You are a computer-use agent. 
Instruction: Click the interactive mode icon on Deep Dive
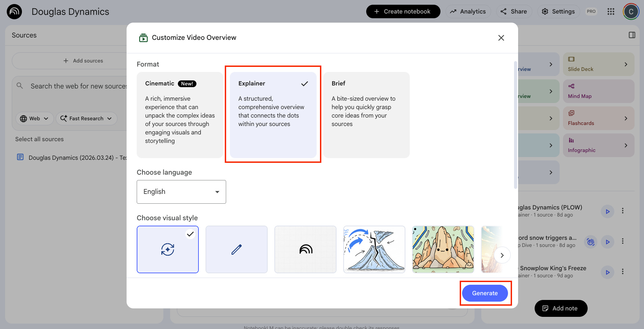pyautogui.click(x=591, y=242)
